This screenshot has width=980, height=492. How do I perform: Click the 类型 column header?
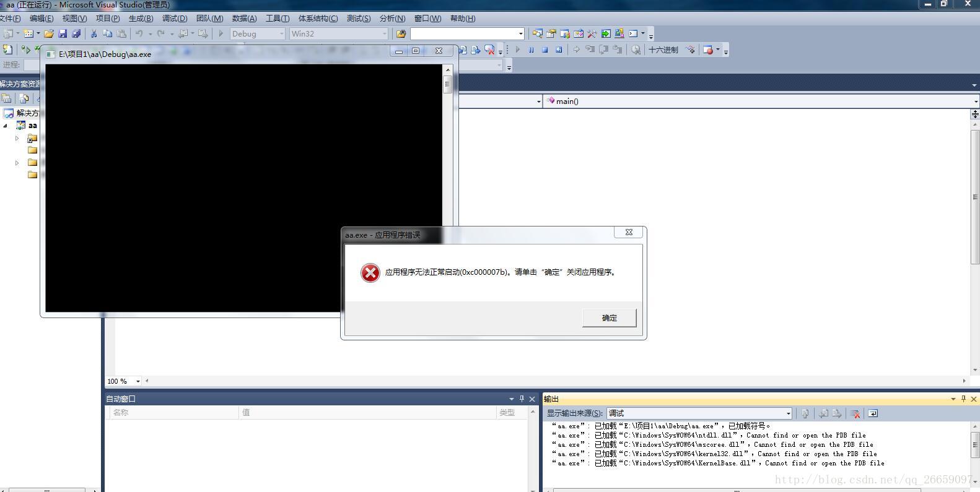point(512,412)
